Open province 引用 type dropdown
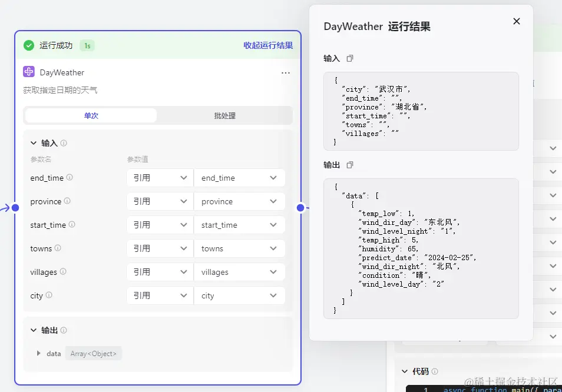 [x=160, y=201]
